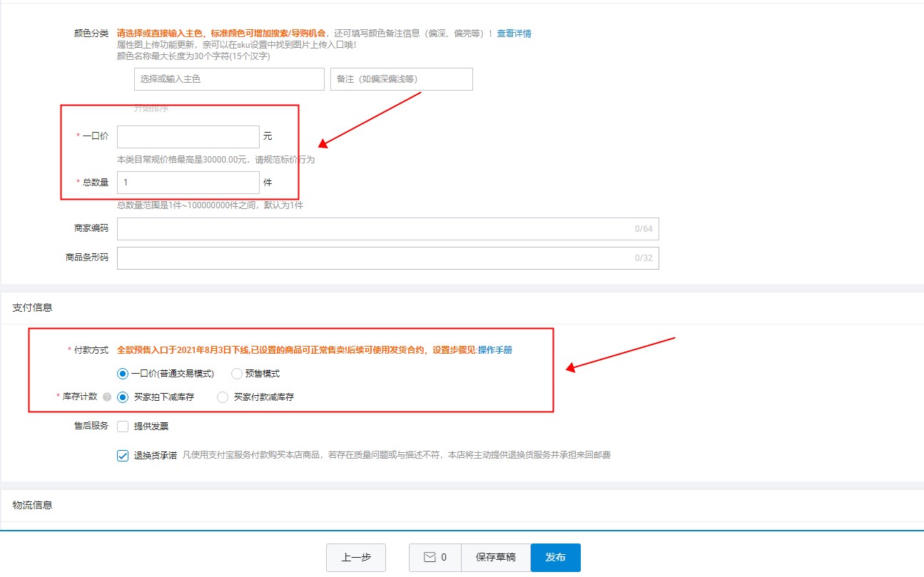Open the 操作手册 manual link
924x577 pixels.
coord(494,350)
